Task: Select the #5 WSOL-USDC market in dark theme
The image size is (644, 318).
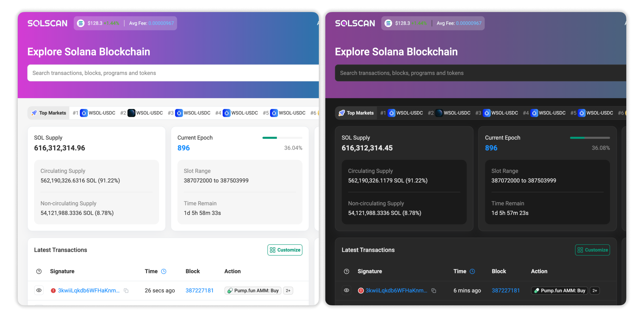Action: pyautogui.click(x=595, y=113)
